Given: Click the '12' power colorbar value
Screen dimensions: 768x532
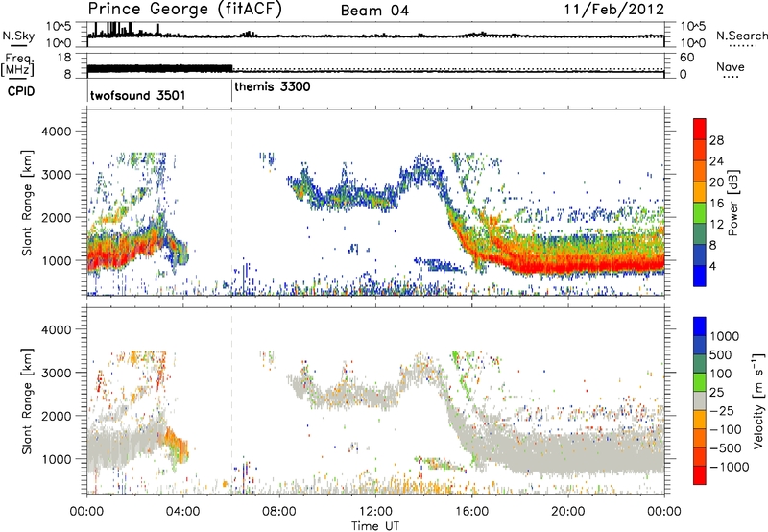Looking at the screenshot, I should click(x=716, y=225).
